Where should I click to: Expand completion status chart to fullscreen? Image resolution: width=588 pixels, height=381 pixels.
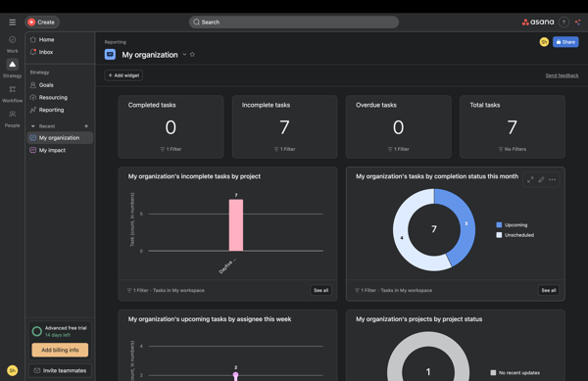coord(530,180)
